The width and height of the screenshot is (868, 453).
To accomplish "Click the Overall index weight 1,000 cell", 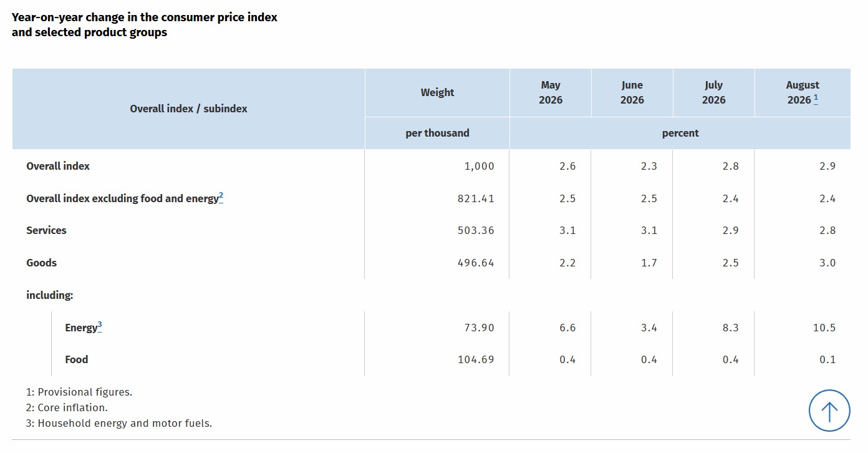I will pyautogui.click(x=479, y=166).
